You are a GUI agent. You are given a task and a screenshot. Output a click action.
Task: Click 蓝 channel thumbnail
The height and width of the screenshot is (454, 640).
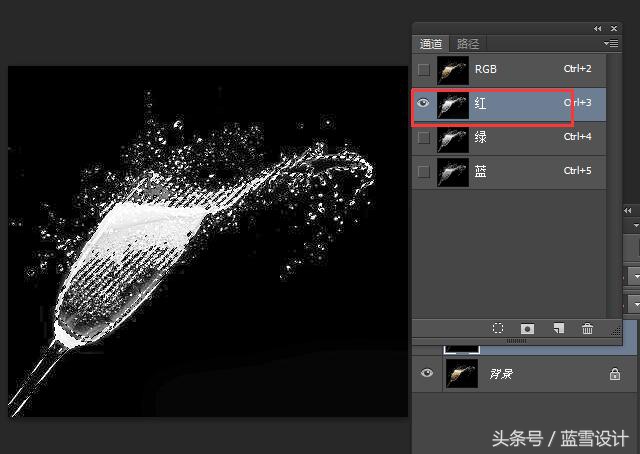453,172
